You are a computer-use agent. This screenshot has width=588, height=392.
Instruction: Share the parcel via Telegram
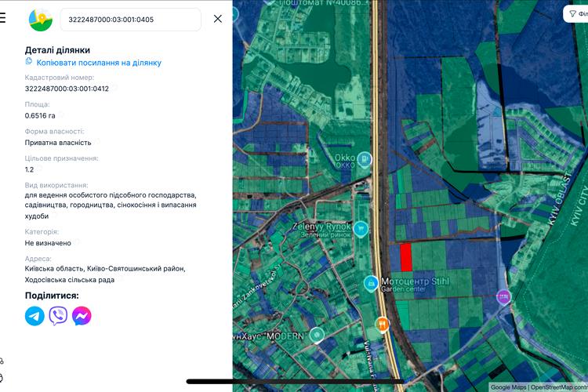tap(34, 316)
